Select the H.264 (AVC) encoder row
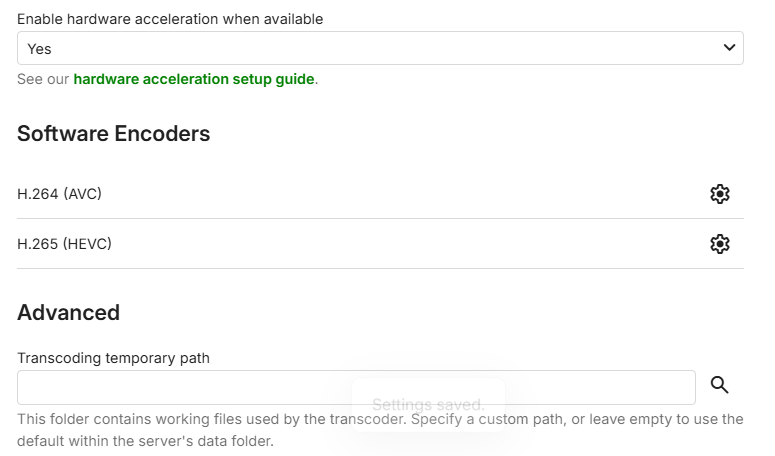The image size is (775, 456). point(360,194)
